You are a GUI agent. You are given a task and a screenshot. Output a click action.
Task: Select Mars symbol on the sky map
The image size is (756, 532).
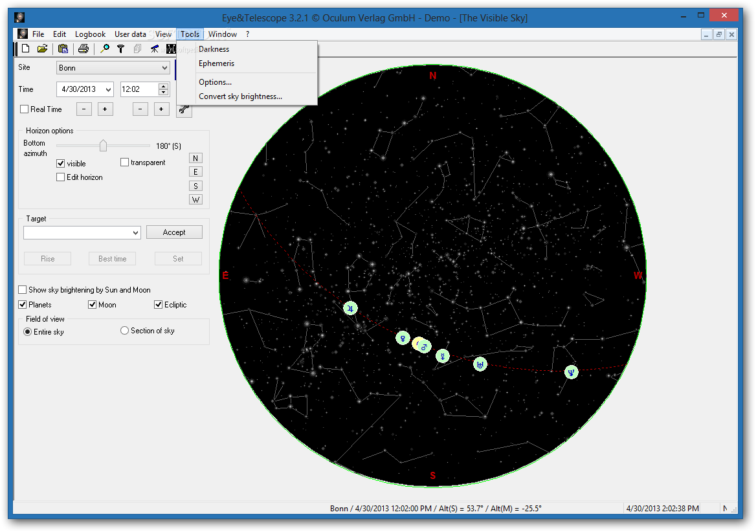tap(425, 346)
